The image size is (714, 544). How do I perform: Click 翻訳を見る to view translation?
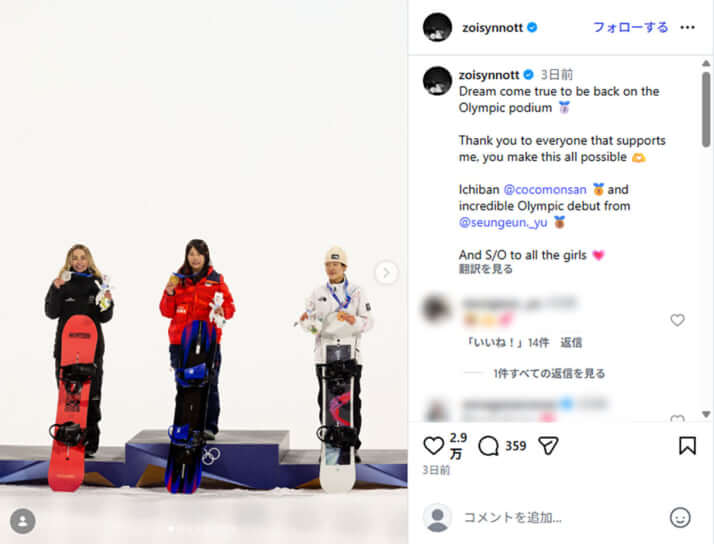(x=485, y=269)
